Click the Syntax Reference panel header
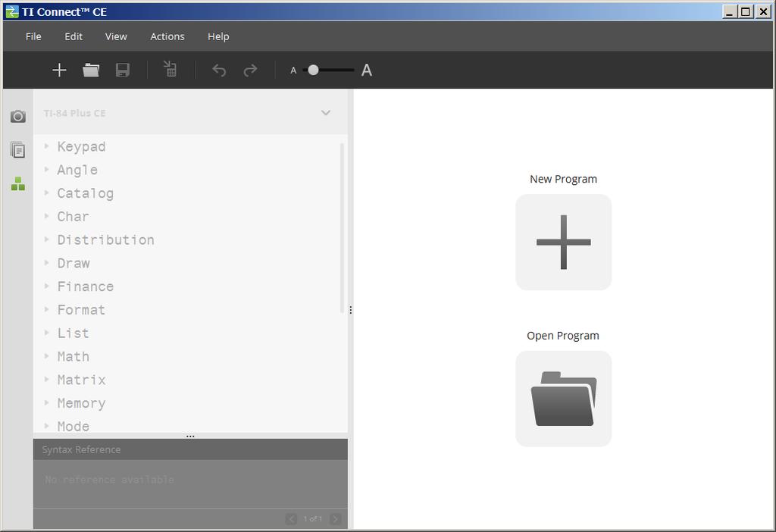Viewport: 776px width, 532px height. coord(190,449)
